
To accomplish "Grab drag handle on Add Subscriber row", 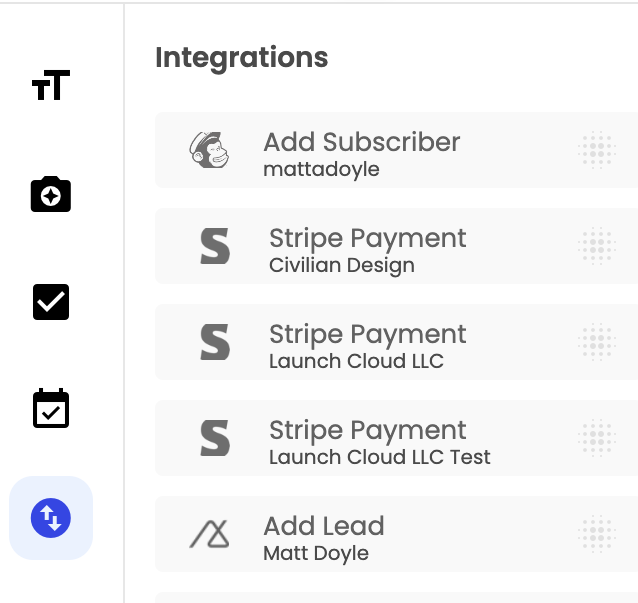I will coord(597,150).
